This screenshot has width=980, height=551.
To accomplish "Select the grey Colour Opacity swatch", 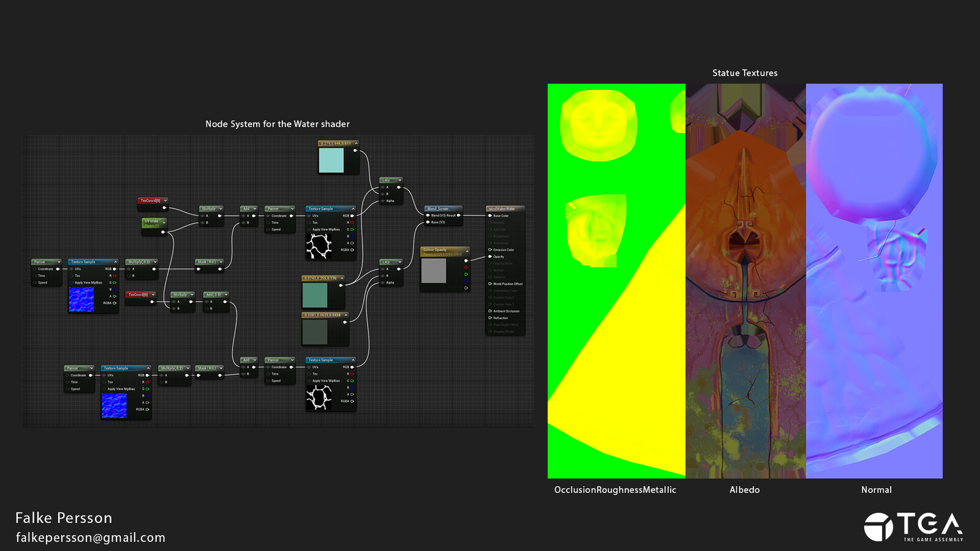I will point(434,271).
